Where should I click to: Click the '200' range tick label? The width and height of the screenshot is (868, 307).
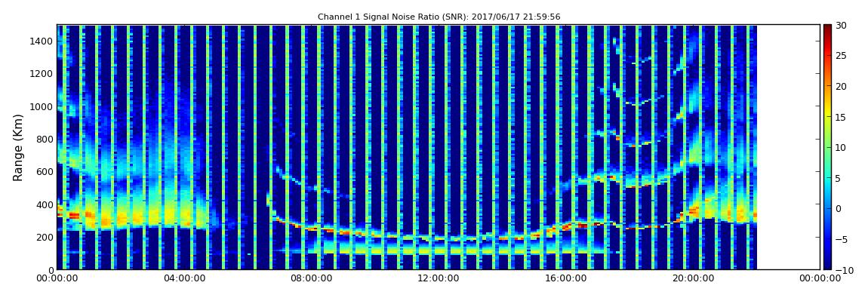[x=44, y=237]
